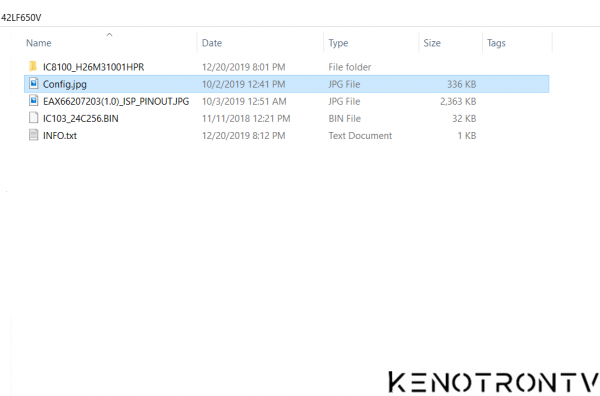Click the date 11/11/2018 12:21 PM
The width and height of the screenshot is (600, 396).
coord(246,119)
